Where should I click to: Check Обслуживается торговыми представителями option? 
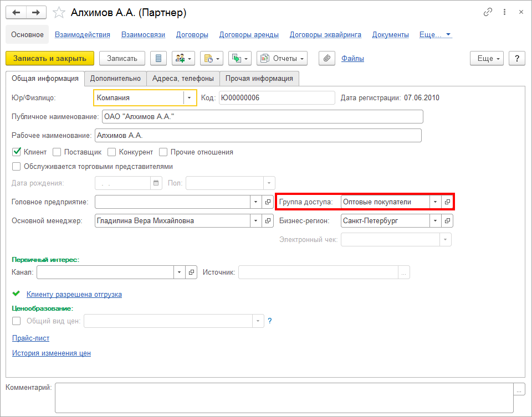click(x=16, y=166)
